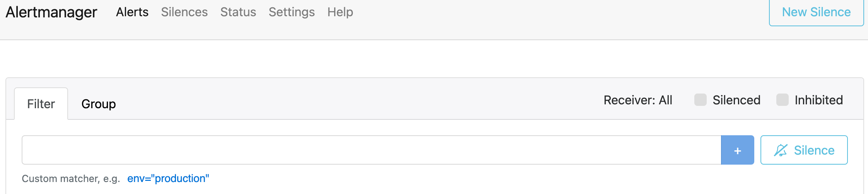Click the crossed-out bell icon
The width and height of the screenshot is (868, 194).
coord(781,150)
